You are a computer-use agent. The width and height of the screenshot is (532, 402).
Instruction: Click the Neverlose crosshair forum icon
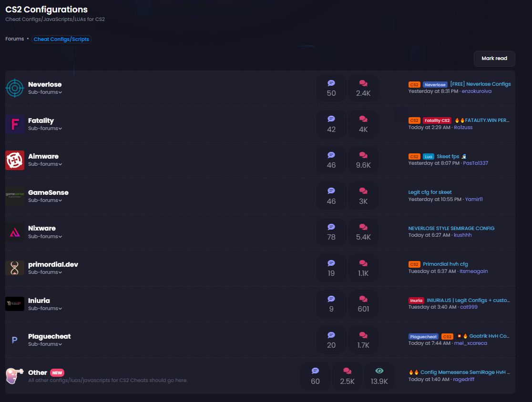15,88
